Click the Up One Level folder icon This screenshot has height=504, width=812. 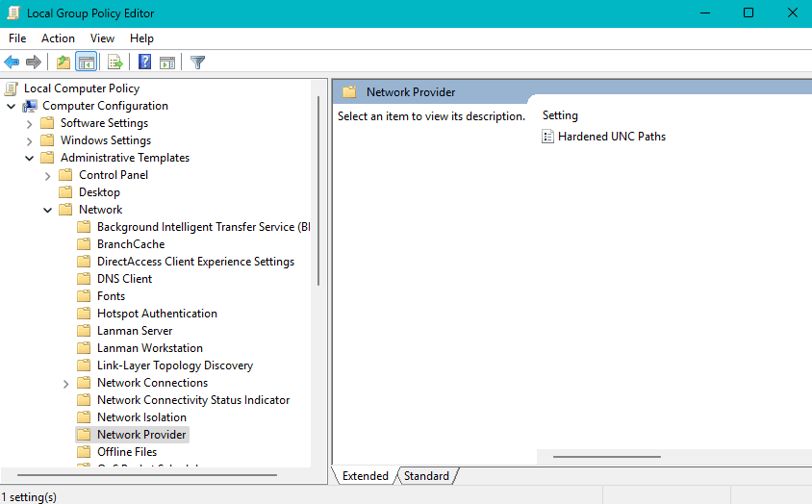click(63, 63)
